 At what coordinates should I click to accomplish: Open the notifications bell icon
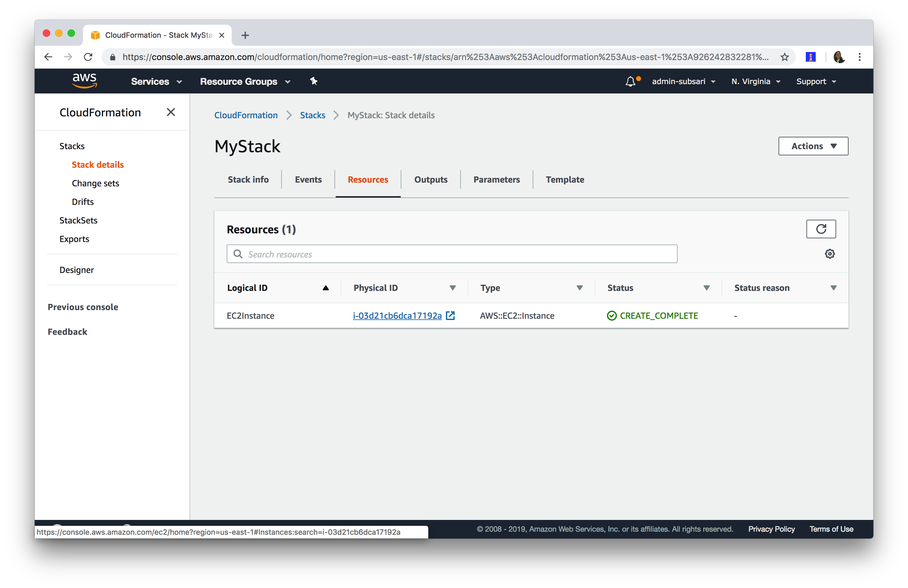630,81
